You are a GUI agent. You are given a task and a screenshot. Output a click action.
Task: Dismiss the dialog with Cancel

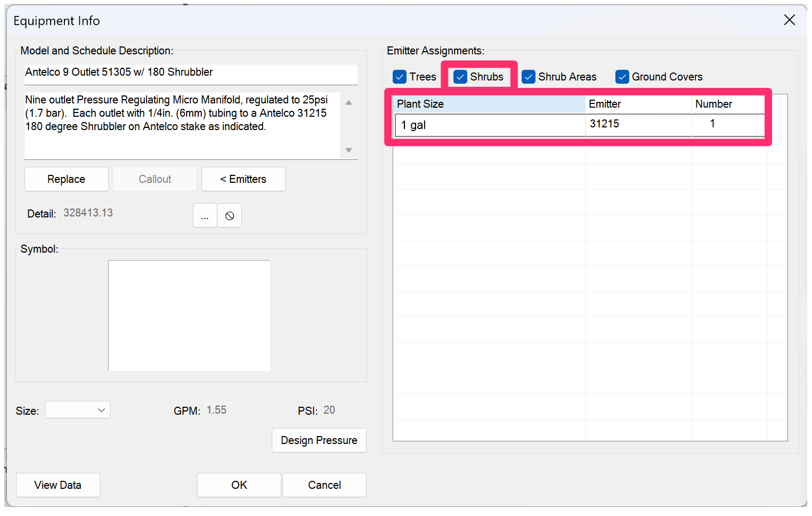pyautogui.click(x=324, y=485)
